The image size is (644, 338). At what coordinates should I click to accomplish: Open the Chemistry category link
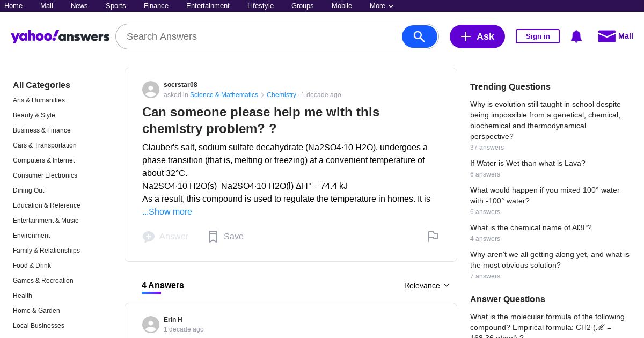coord(281,95)
